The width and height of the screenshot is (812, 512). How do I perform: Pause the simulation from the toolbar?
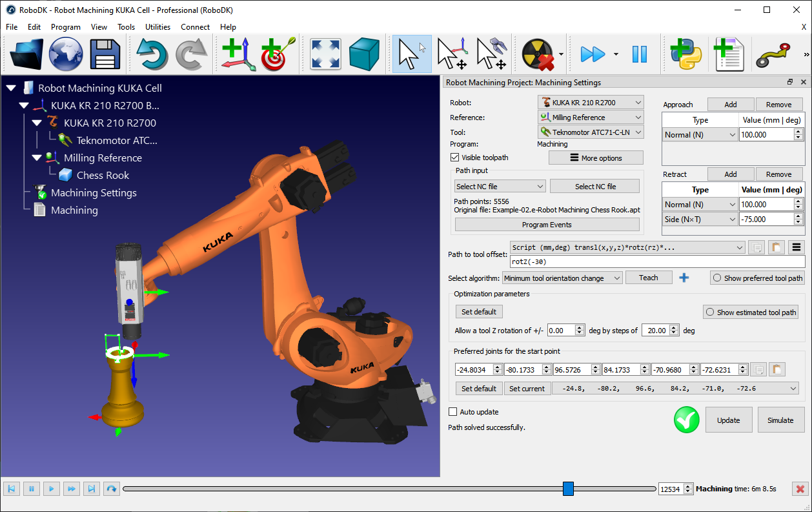point(639,54)
